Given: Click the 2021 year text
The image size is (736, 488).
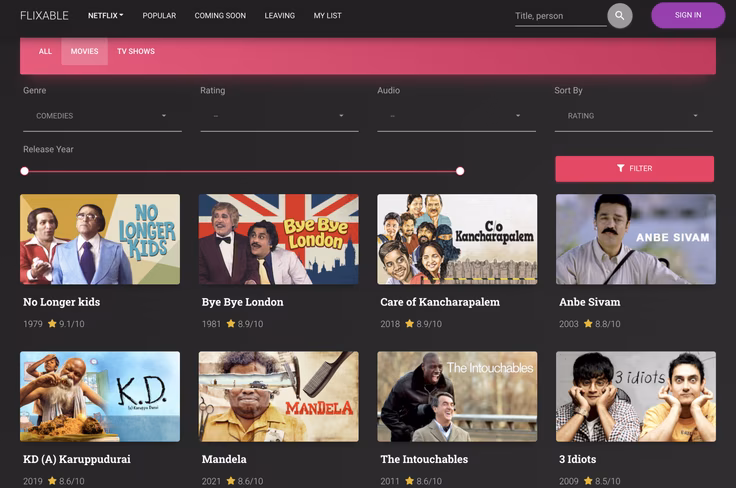Looking at the screenshot, I should [211, 481].
